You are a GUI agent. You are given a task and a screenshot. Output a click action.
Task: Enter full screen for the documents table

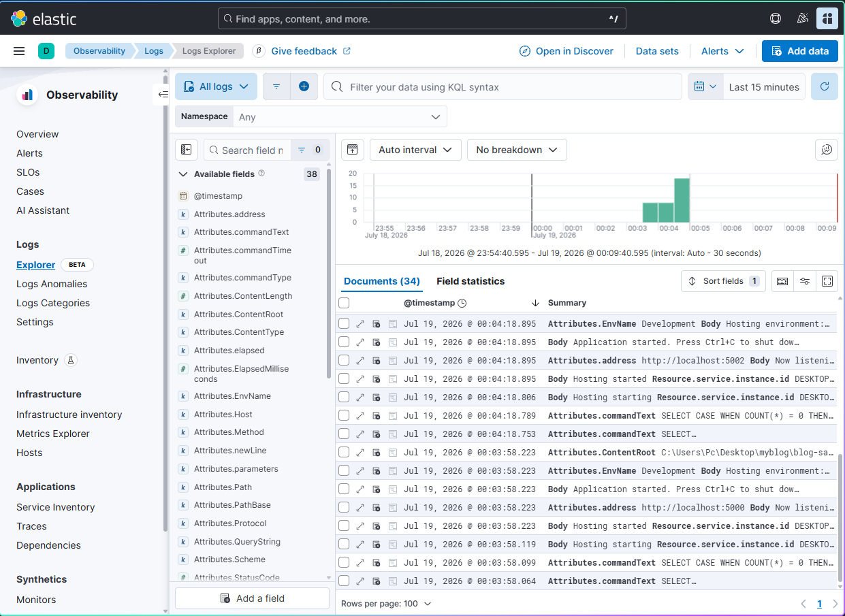[827, 281]
